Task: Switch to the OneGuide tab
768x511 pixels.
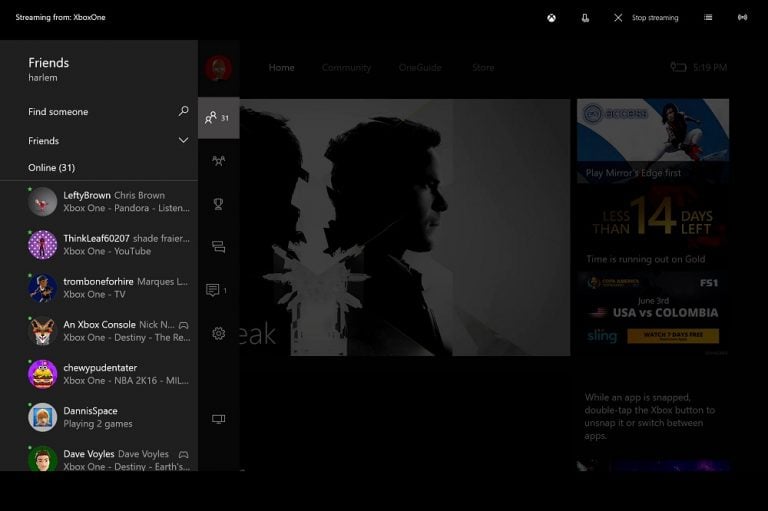Action: click(420, 68)
